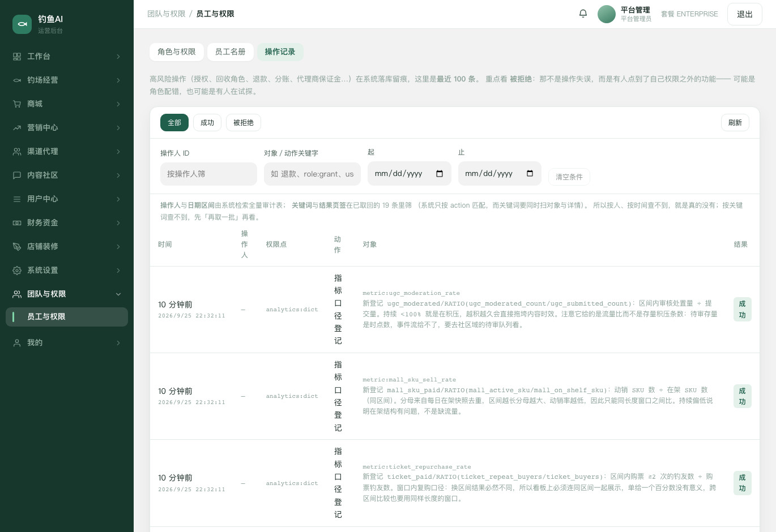Click the 钓场经营 fish icon
This screenshot has width=776, height=532.
point(17,80)
